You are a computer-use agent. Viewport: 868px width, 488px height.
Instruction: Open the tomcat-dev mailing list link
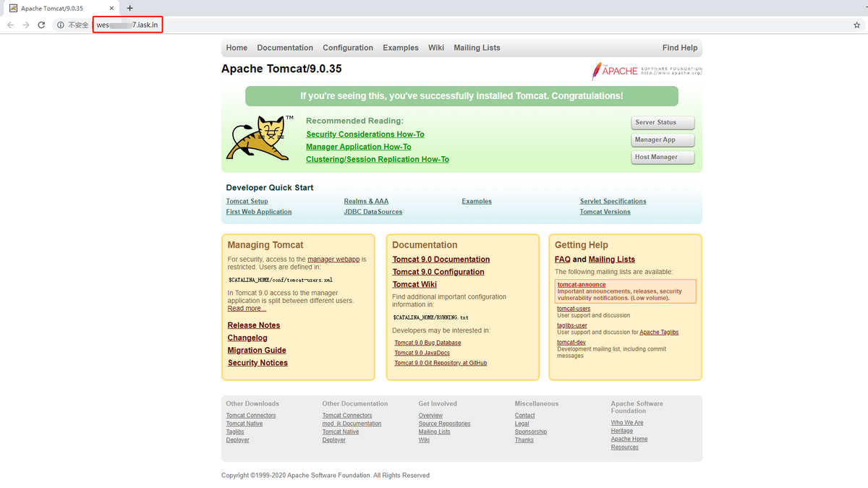[x=571, y=343]
